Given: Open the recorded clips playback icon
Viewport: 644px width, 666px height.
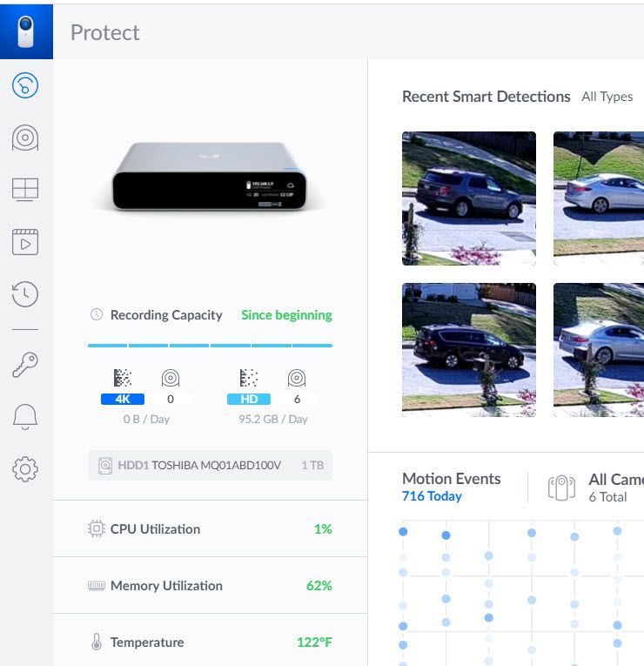Looking at the screenshot, I should pos(25,242).
